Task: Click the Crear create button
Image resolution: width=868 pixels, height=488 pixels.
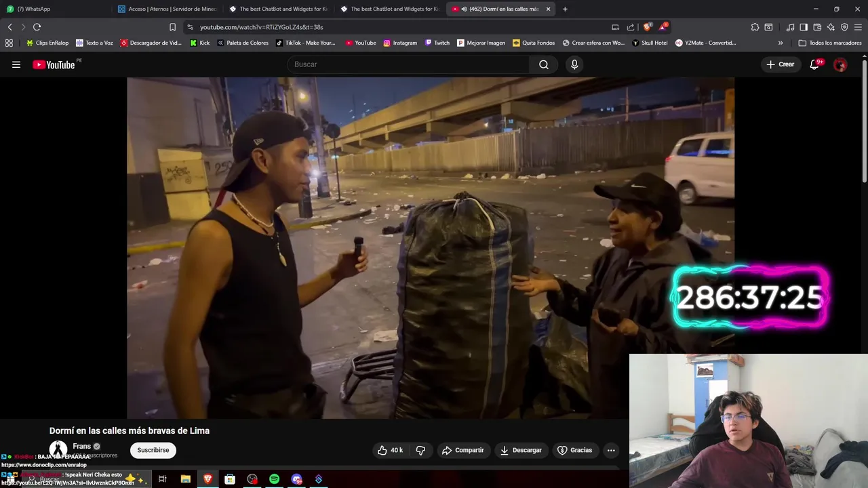Action: 780,64
